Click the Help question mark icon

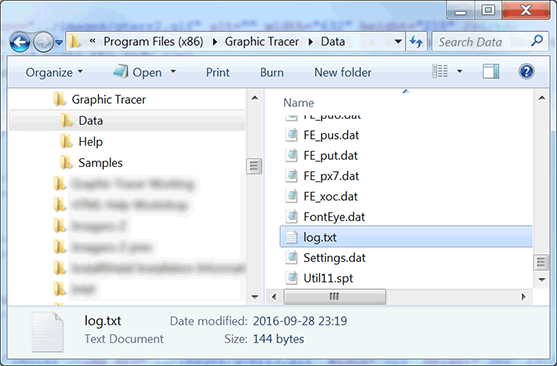coord(526,71)
